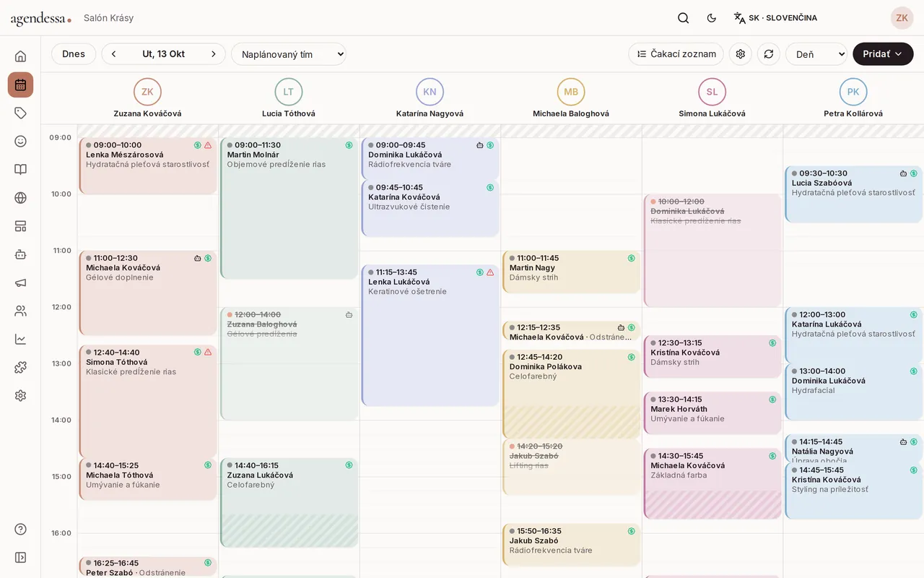The image size is (924, 578).
Task: Open Martin Molnár Objemové predĺženie rias appointment
Action: pos(289,208)
